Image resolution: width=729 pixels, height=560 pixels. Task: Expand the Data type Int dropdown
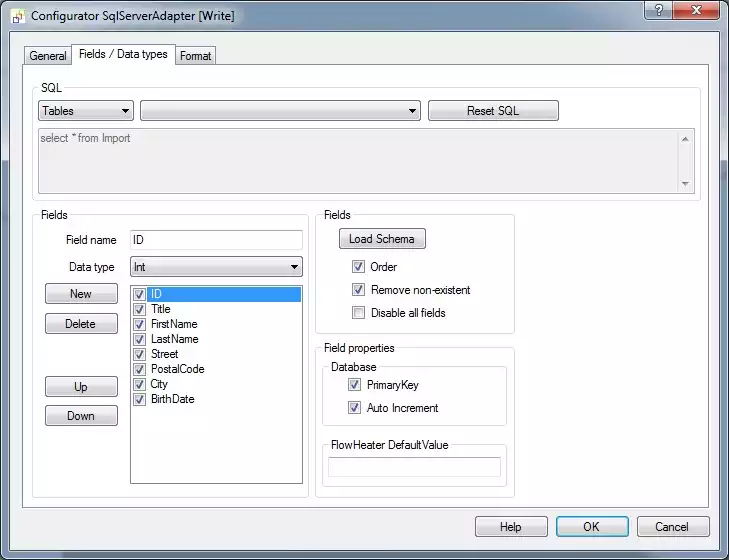pyautogui.click(x=216, y=267)
